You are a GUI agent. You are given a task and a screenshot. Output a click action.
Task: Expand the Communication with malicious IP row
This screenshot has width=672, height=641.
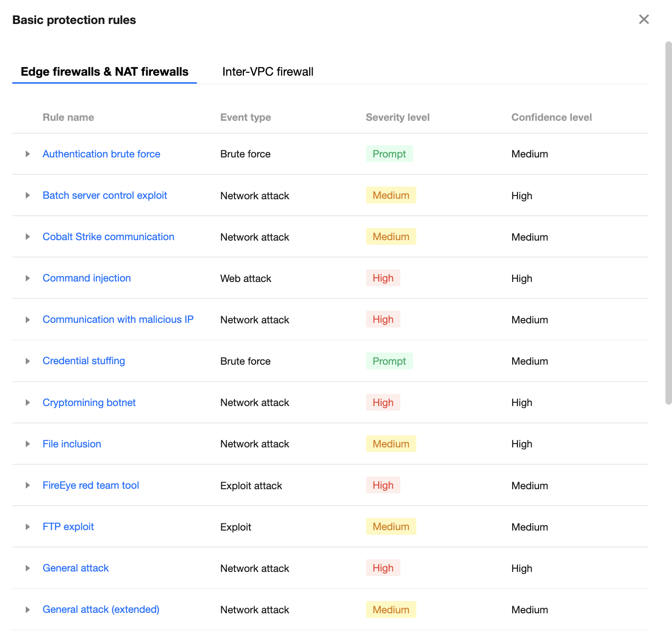point(28,320)
